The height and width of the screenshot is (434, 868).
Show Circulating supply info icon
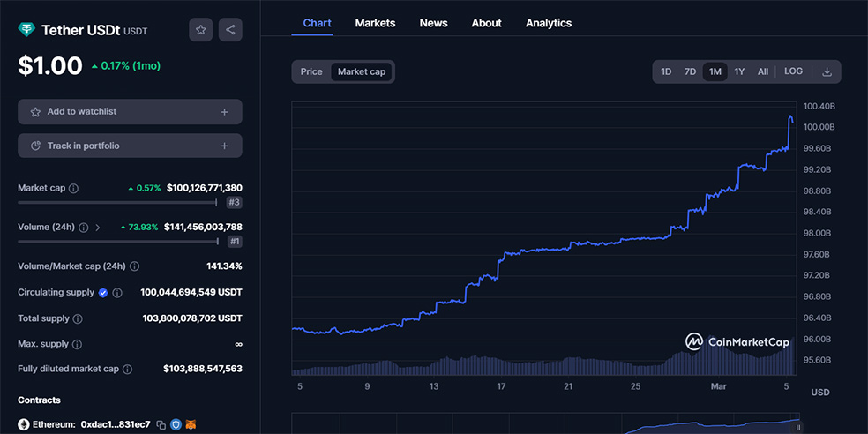point(117,293)
